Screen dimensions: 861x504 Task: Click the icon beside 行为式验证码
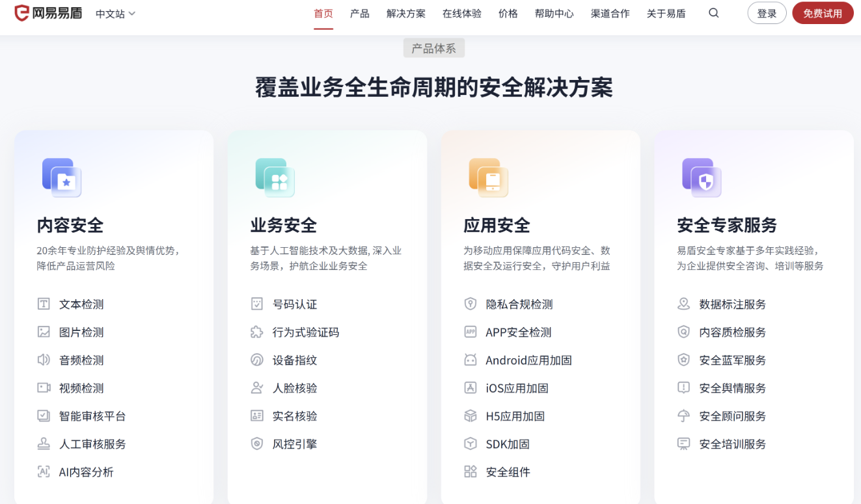tap(257, 332)
